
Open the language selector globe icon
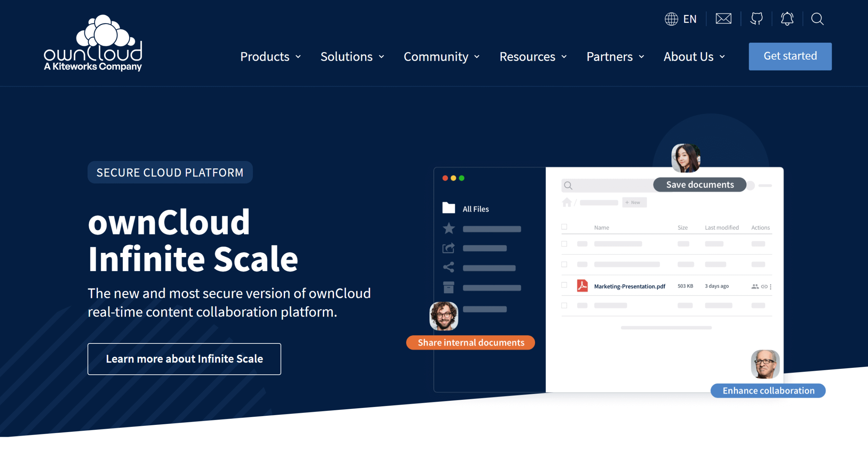(x=671, y=19)
